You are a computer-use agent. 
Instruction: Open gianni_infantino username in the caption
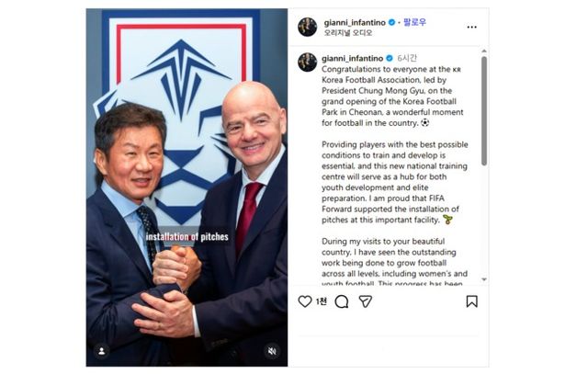pos(353,58)
